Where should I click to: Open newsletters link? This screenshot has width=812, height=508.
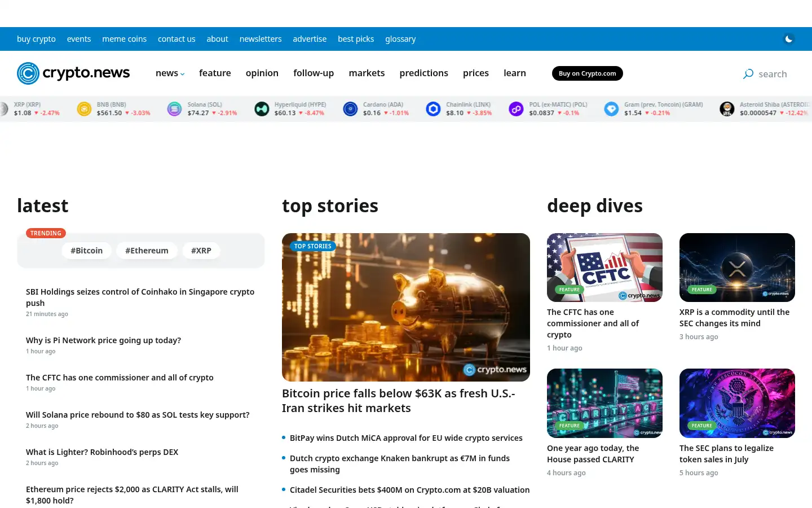point(261,39)
